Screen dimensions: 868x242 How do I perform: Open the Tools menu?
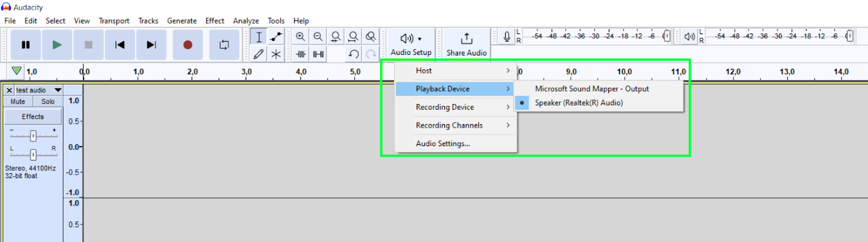click(x=276, y=21)
